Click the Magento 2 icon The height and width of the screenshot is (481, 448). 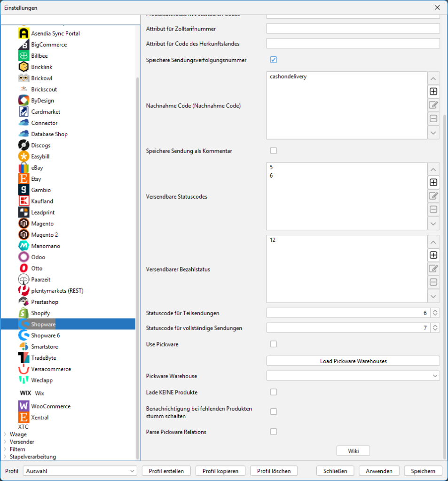(x=24, y=235)
